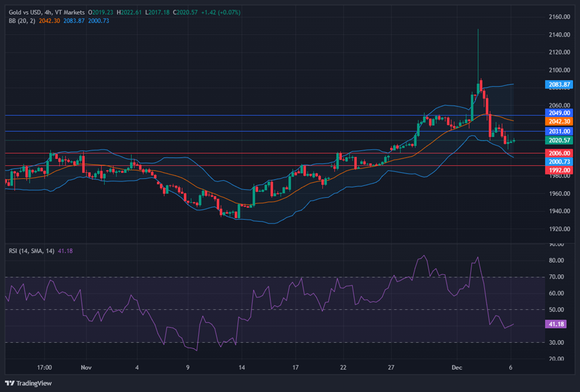Viewport: 580px width, 392px height.
Task: Click the orange 2042.30 value in the BB legend
Action: (49, 21)
